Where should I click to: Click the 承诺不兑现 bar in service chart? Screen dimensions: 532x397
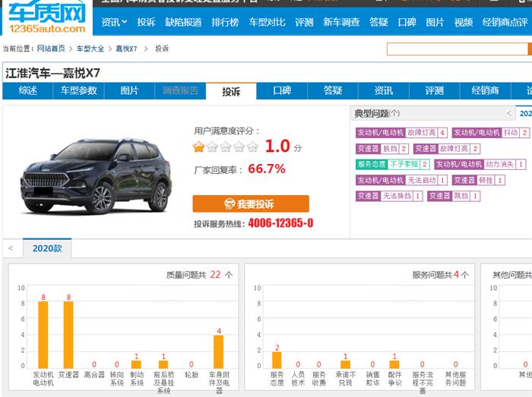[345, 364]
